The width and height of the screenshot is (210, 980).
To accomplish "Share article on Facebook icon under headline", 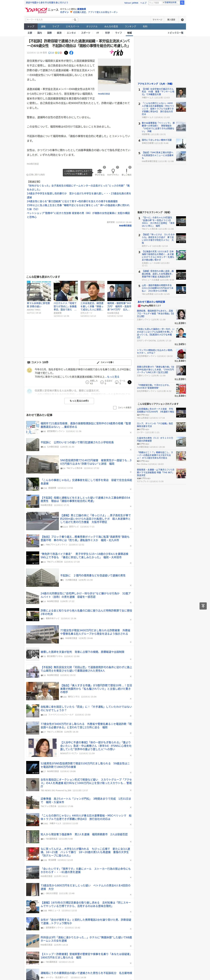I will (71, 53).
